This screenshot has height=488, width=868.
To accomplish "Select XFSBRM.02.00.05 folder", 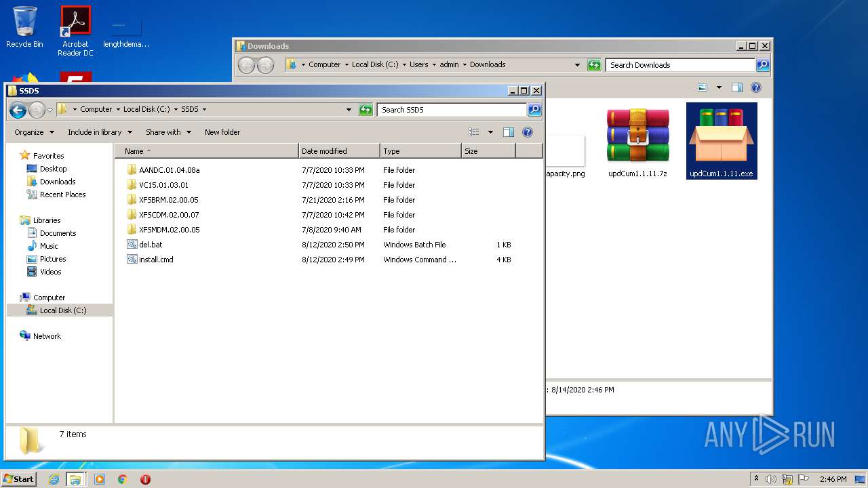I will [168, 200].
